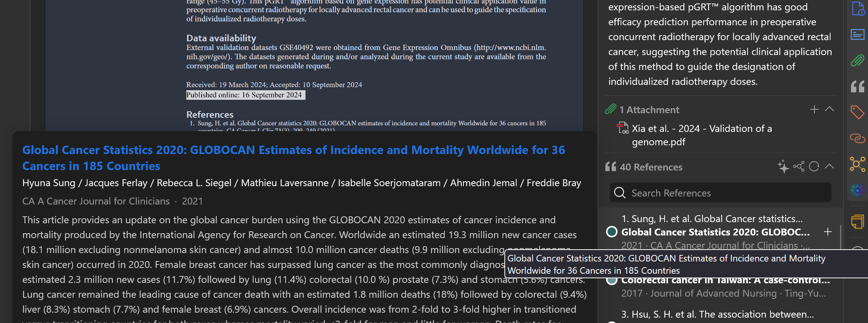Collapse the 1 Attachment section

click(829, 109)
